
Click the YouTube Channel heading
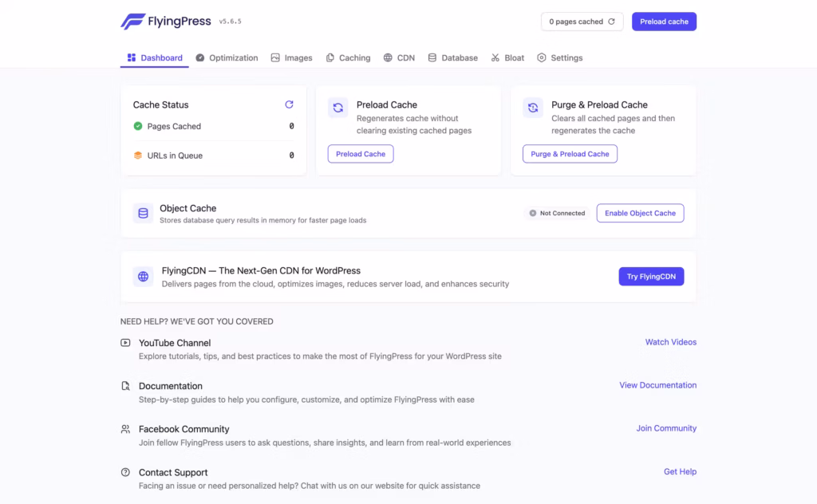175,343
